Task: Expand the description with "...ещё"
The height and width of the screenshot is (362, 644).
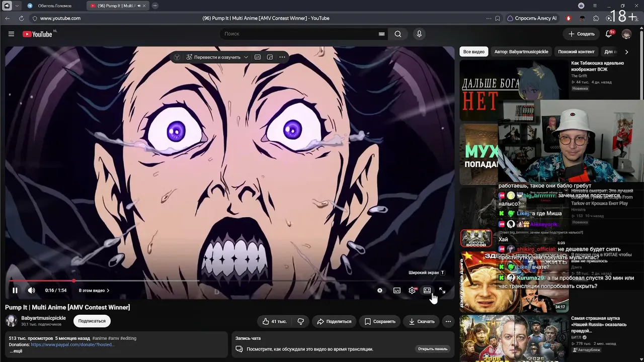Action: coord(16,351)
